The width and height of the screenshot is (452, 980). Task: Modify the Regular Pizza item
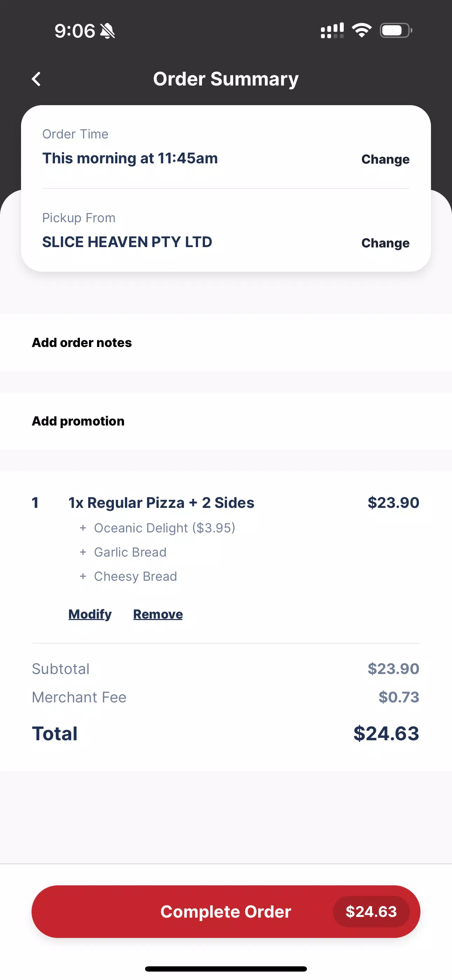90,614
